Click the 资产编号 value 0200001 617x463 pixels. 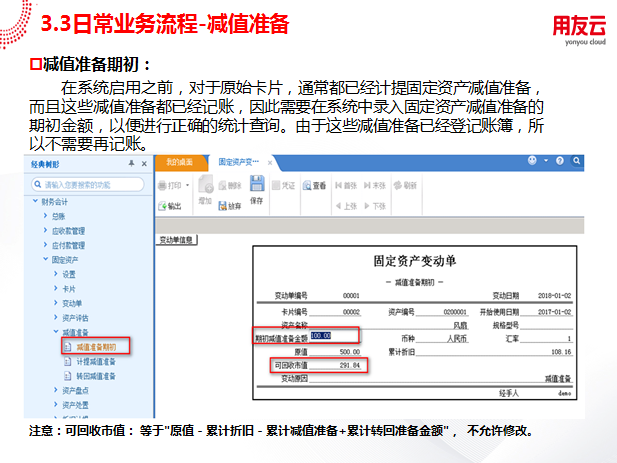click(x=455, y=312)
